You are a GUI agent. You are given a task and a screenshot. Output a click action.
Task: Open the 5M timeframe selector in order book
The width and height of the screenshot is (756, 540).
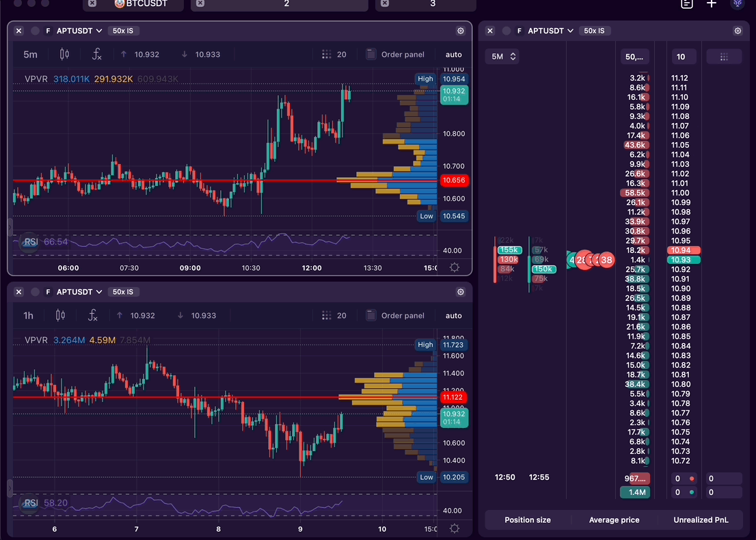[x=502, y=57]
